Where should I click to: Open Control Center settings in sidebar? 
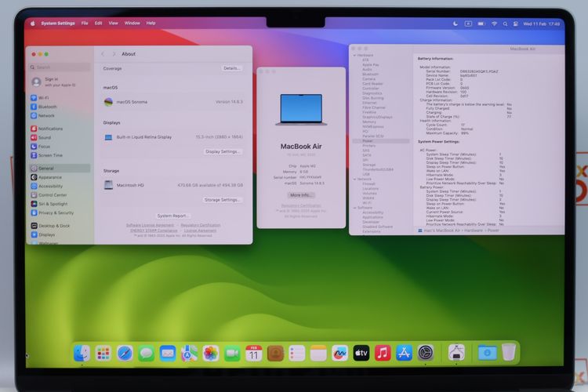click(49, 195)
